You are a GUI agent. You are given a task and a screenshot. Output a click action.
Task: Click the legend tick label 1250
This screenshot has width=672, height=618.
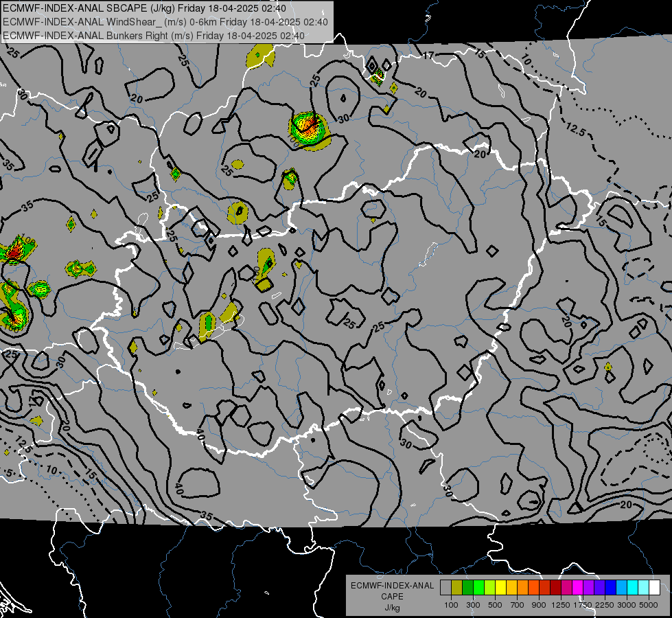(561, 605)
